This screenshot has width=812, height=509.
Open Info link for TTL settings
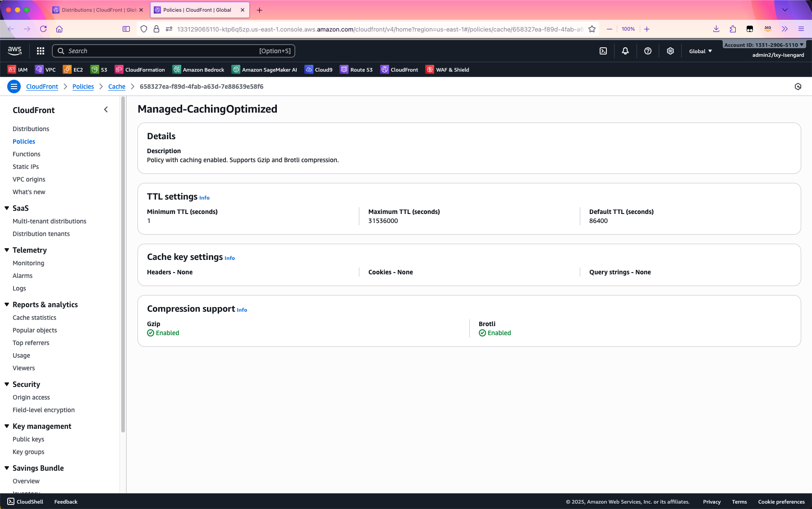(x=204, y=198)
